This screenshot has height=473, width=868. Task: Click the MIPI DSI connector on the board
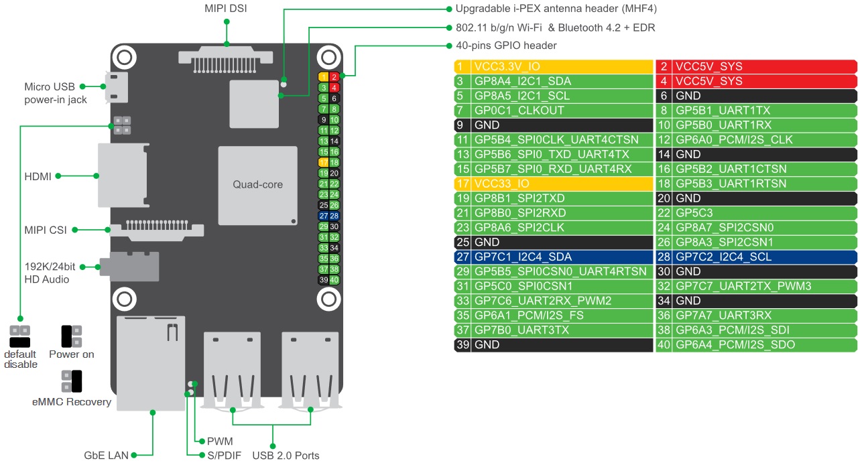point(227,60)
